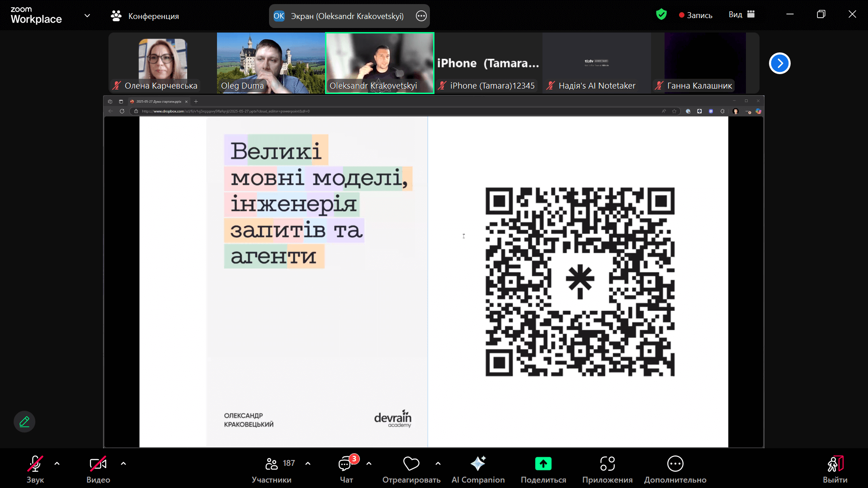Click the muted mic icon on Олена Карчевська tile
The height and width of the screenshot is (488, 868).
pyautogui.click(x=117, y=85)
